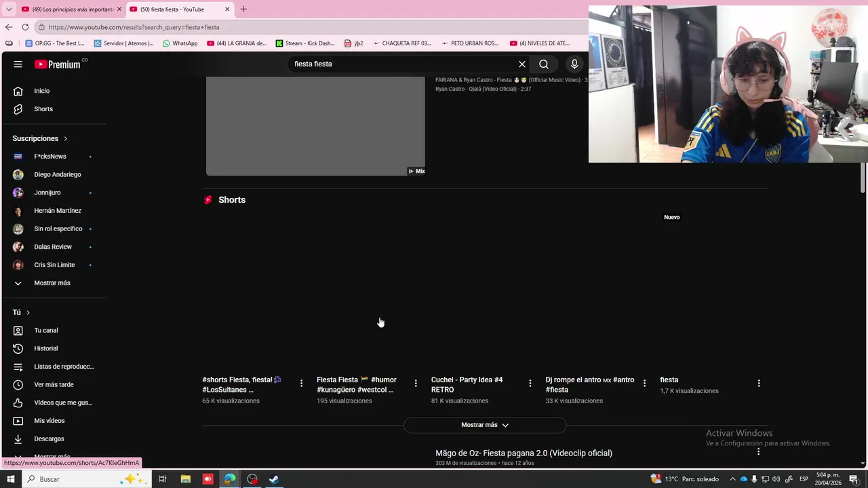Open the Windows notification center

click(x=854, y=479)
